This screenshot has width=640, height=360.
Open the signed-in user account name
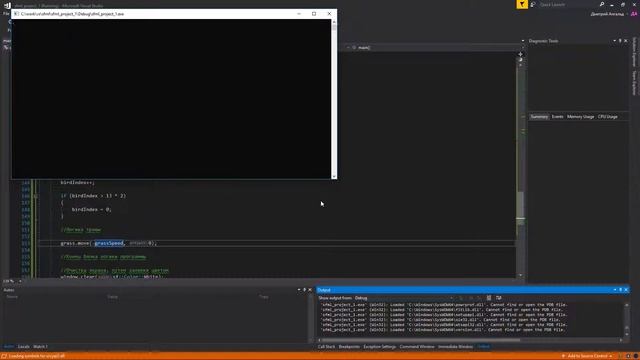[x=607, y=14]
